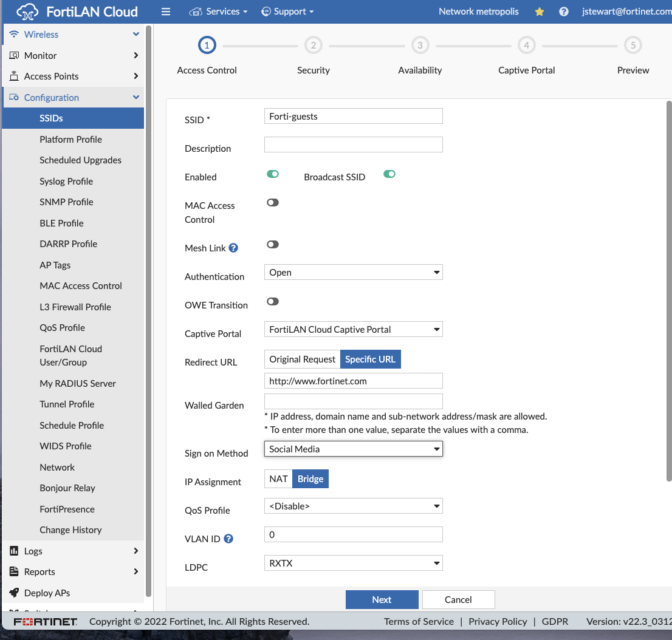Change the QoS Profile dropdown
This screenshot has width=672, height=640.
(x=352, y=506)
